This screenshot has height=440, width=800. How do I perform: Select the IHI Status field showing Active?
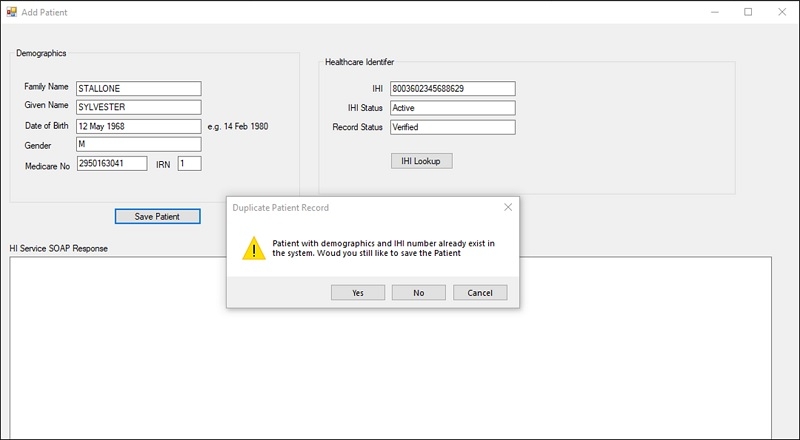[x=453, y=108]
